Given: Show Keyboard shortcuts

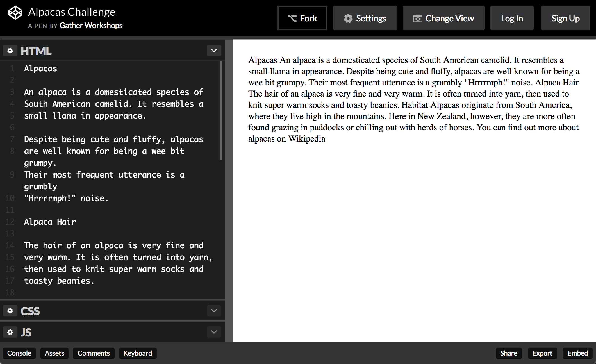Looking at the screenshot, I should pyautogui.click(x=138, y=353).
